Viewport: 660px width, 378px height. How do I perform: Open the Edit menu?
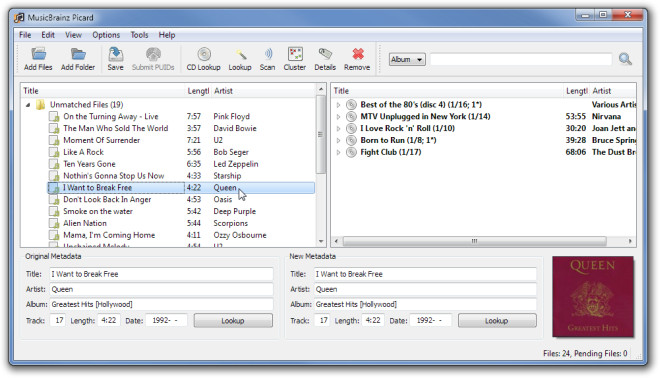click(48, 35)
